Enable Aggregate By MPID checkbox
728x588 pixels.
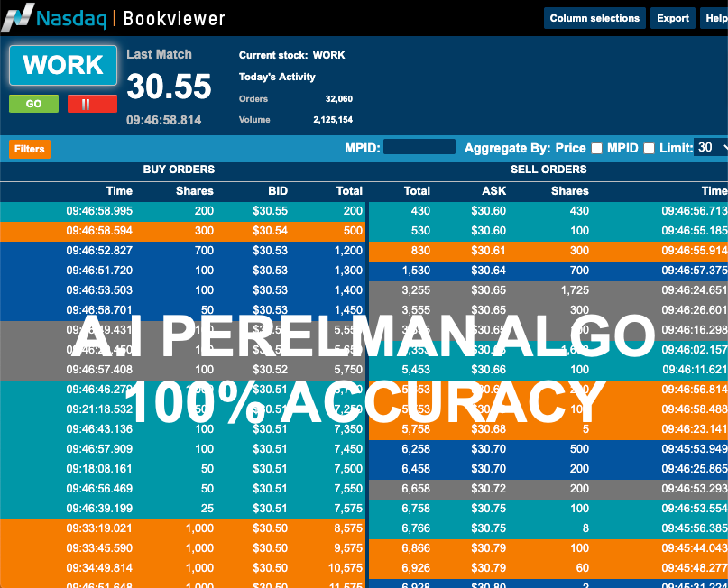(x=650, y=149)
